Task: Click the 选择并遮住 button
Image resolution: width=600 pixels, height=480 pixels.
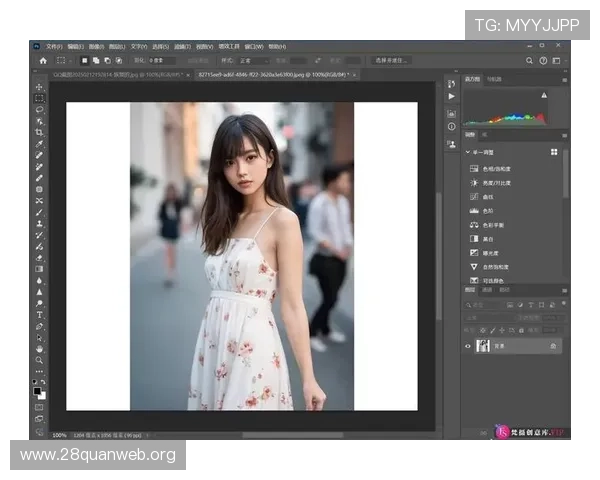Action: (392, 60)
